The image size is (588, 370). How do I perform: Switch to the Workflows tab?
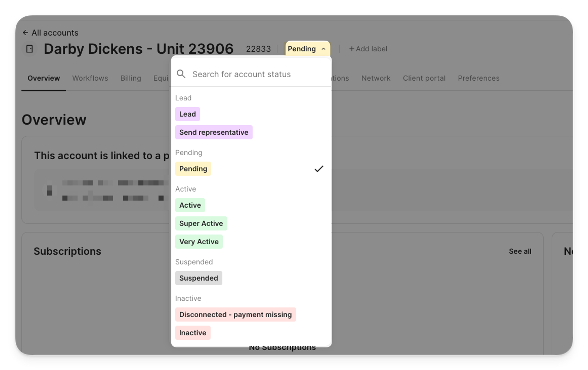coord(90,78)
